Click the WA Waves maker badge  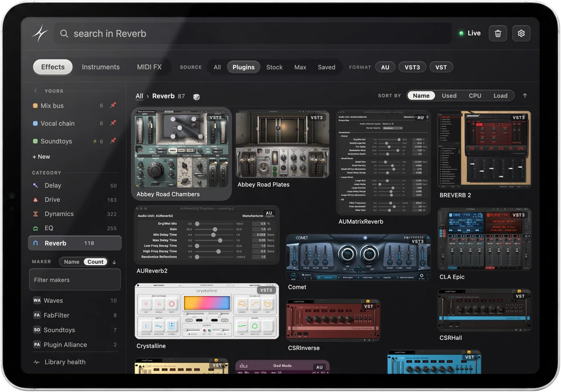37,300
